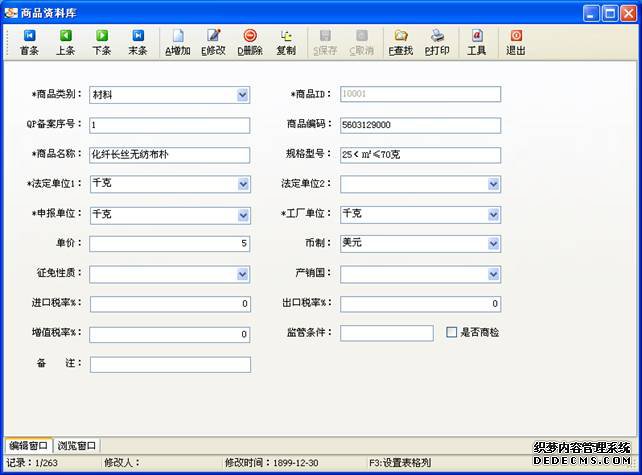Click the 商品名称 input field
This screenshot has width=642, height=475.
tap(169, 155)
